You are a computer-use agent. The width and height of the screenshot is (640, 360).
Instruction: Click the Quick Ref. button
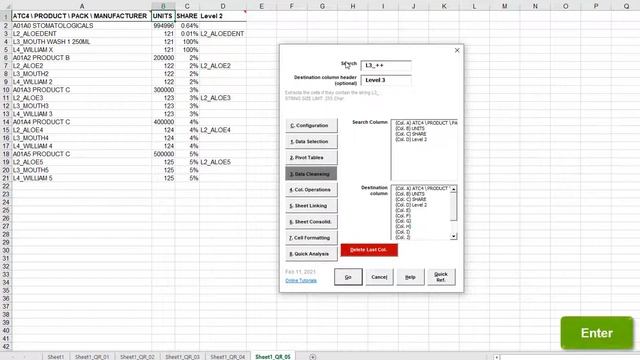point(441,277)
